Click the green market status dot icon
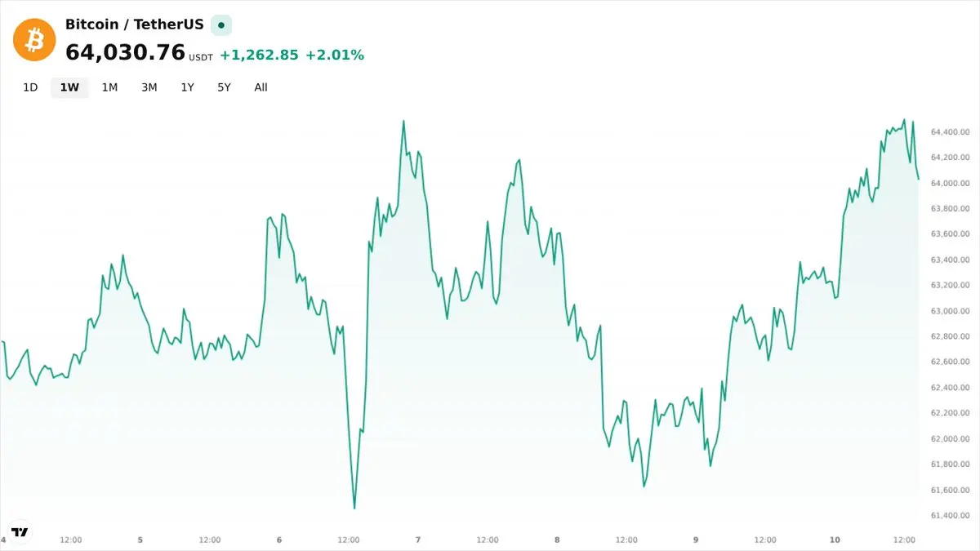The width and height of the screenshot is (980, 551). click(x=220, y=24)
